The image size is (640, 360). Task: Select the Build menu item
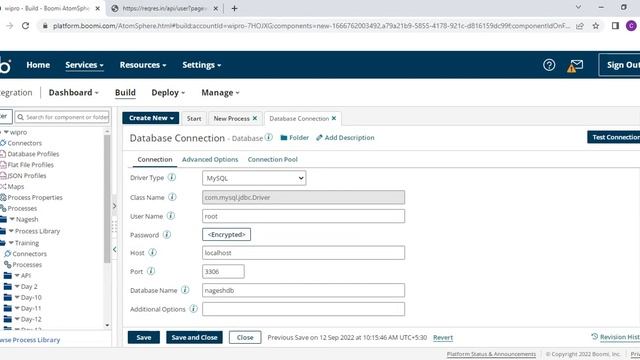tap(125, 93)
